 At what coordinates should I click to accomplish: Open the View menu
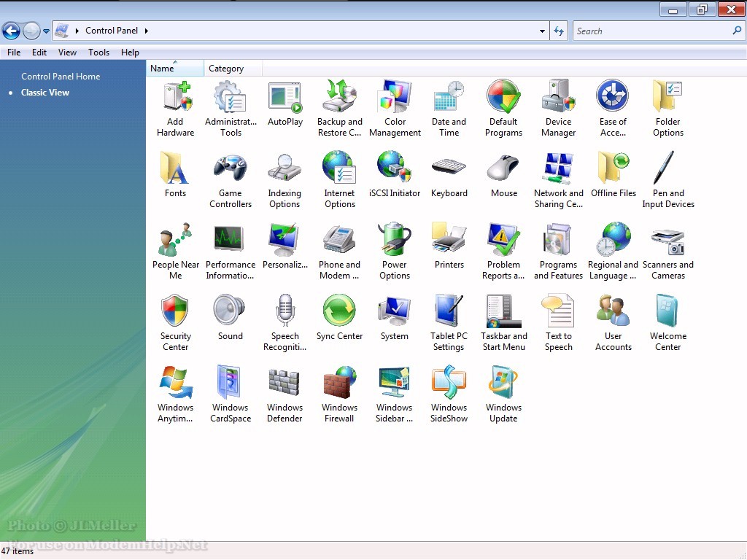(x=67, y=52)
